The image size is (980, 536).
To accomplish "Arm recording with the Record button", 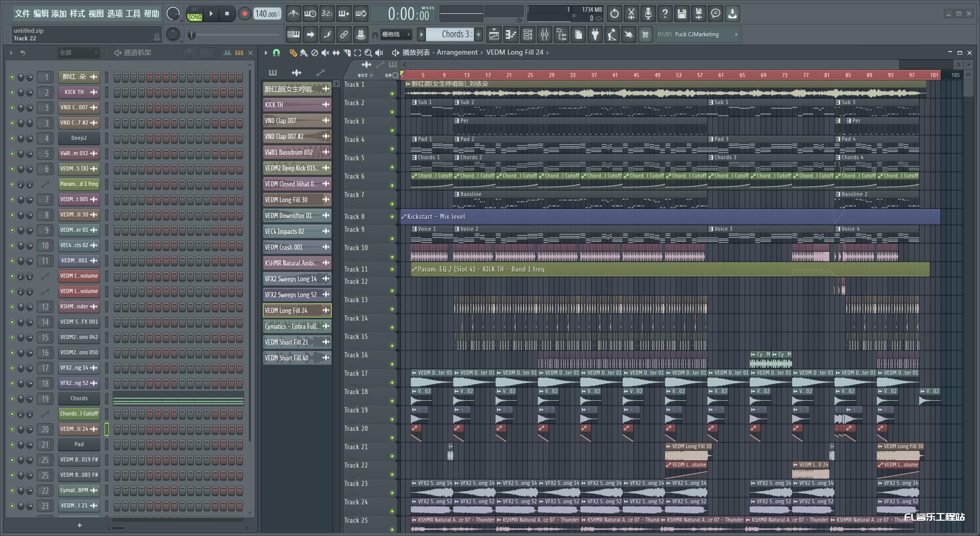I will click(x=244, y=14).
